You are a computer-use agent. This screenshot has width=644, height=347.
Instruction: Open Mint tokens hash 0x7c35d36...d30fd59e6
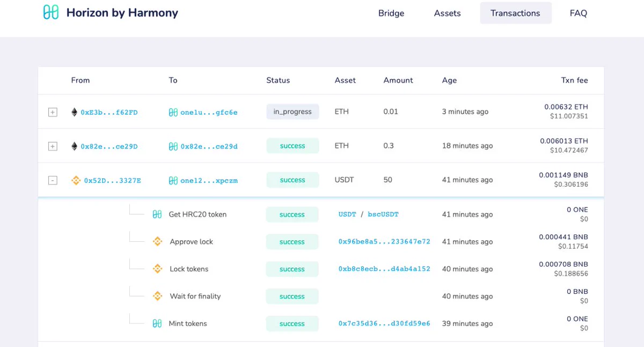[x=384, y=324]
